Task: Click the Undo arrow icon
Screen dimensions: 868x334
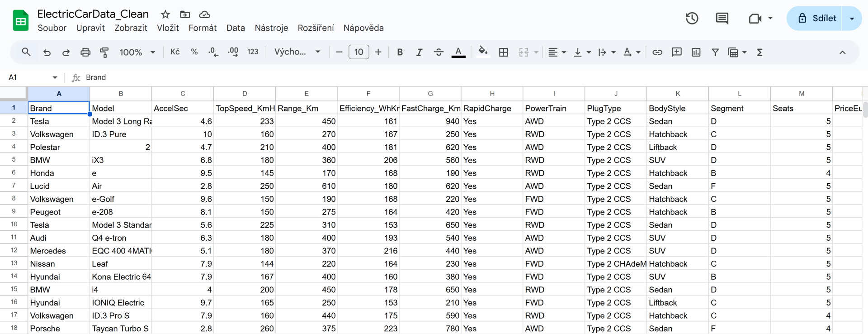Action: [x=47, y=52]
